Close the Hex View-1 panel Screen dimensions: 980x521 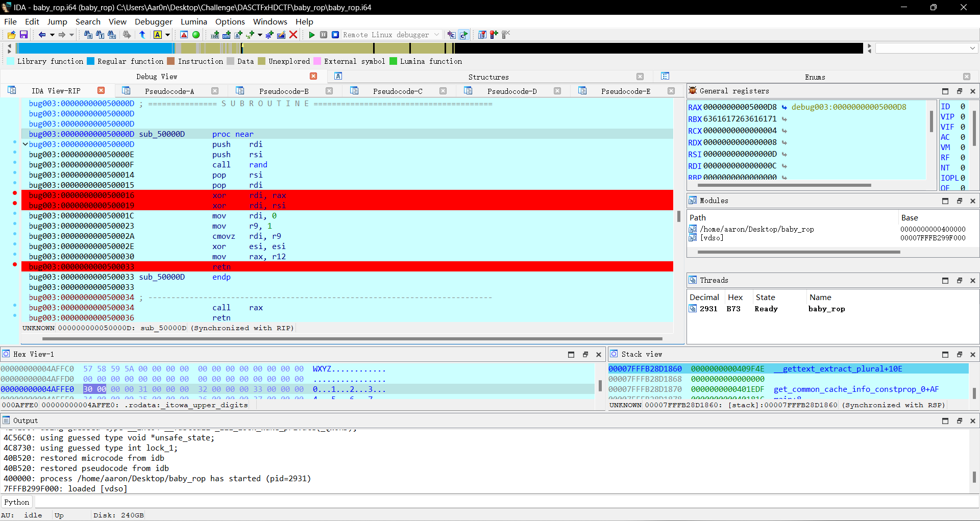[599, 354]
